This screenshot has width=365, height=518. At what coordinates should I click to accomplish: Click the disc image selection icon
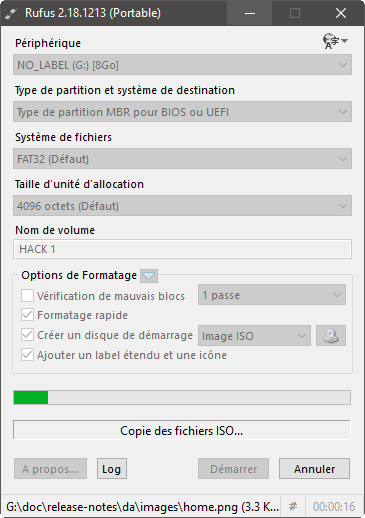coord(331,335)
